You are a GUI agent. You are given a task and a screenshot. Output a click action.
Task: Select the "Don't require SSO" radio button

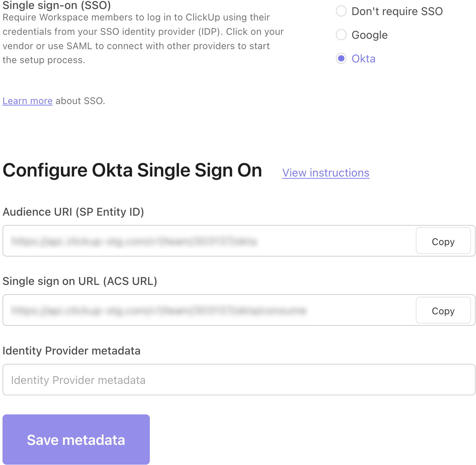point(341,11)
